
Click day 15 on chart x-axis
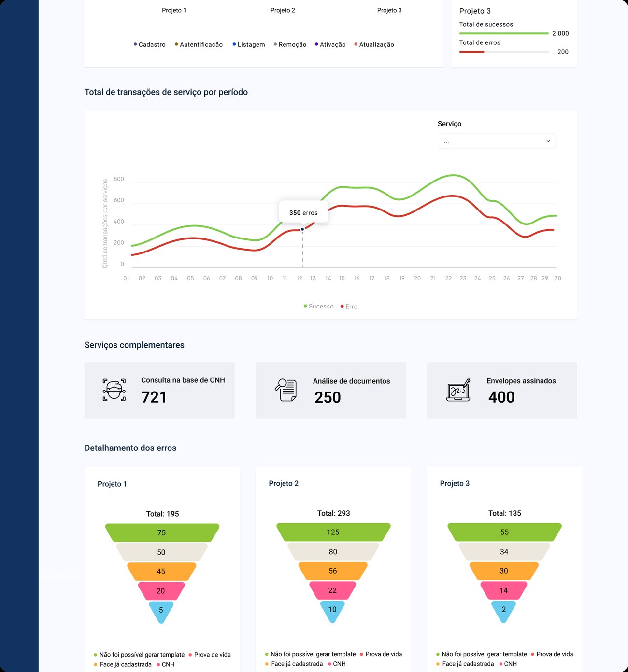click(342, 278)
